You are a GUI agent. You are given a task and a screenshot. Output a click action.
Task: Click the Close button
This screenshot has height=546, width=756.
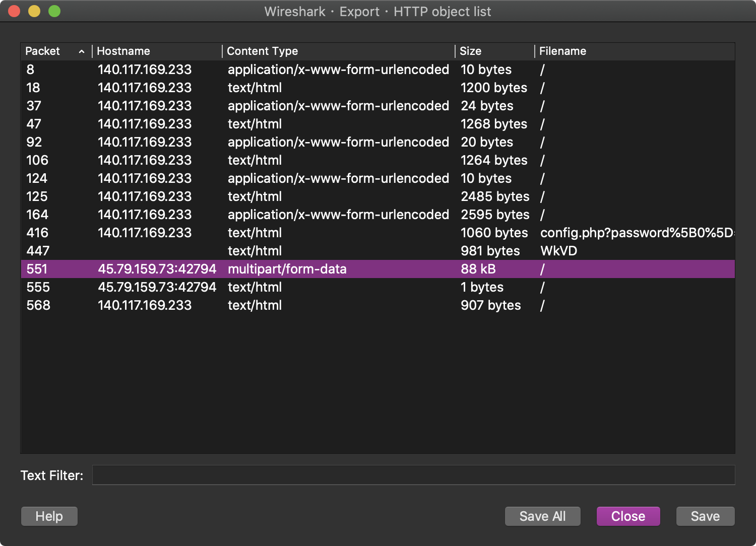(x=628, y=516)
